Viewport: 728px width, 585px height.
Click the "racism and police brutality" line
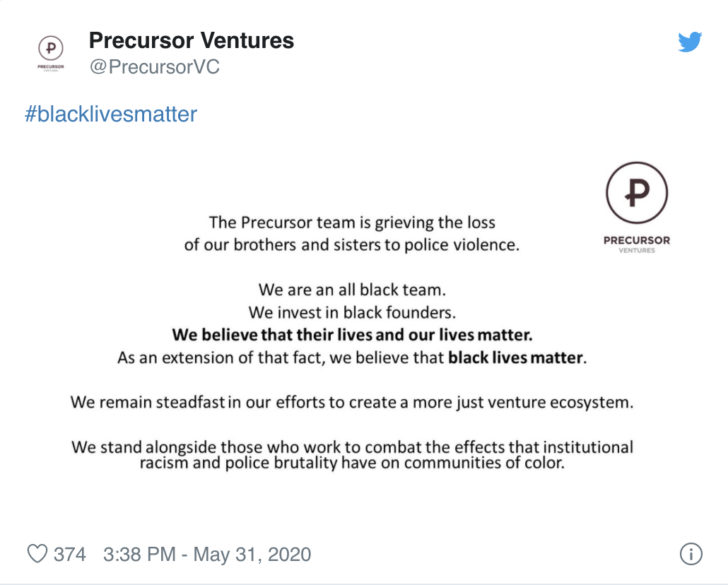coord(352,463)
